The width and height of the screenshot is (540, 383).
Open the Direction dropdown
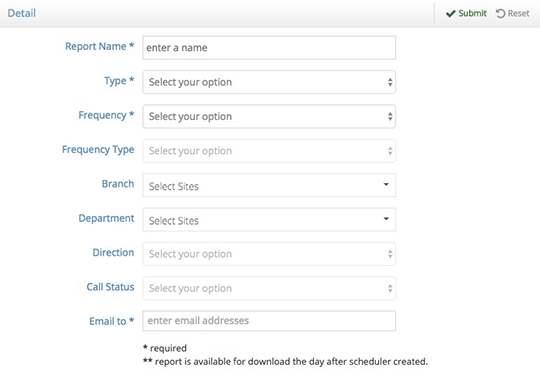click(x=269, y=254)
